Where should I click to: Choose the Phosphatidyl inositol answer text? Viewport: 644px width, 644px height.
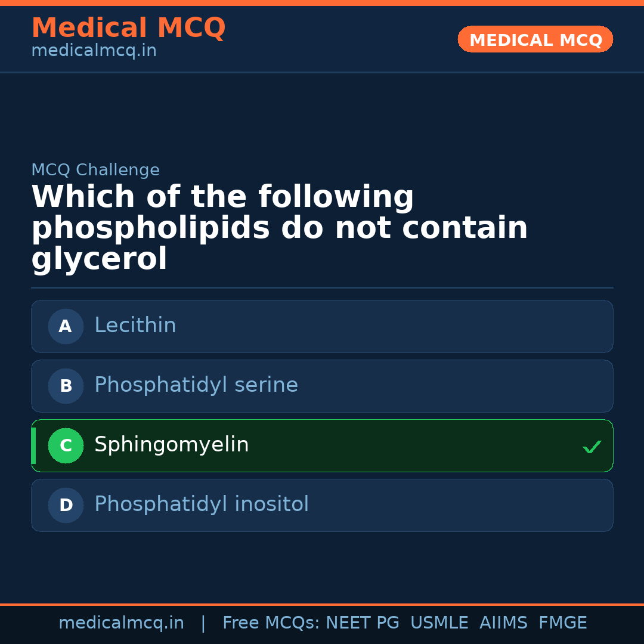(x=202, y=504)
